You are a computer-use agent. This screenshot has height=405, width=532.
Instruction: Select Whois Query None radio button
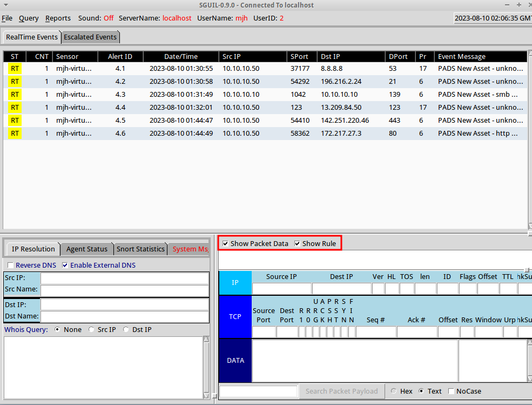pos(57,330)
